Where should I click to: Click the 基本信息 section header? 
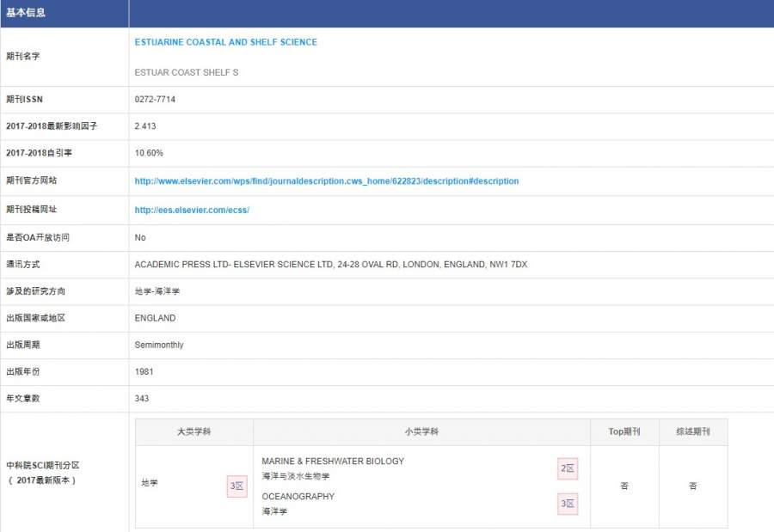click(26, 13)
